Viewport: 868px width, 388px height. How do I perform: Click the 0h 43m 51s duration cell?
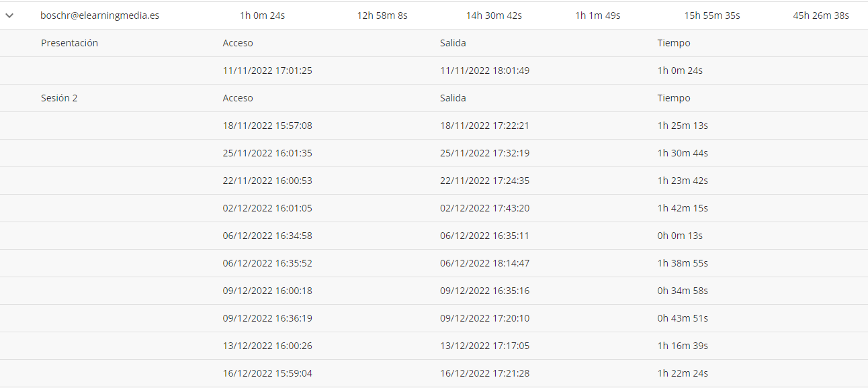pyautogui.click(x=683, y=318)
